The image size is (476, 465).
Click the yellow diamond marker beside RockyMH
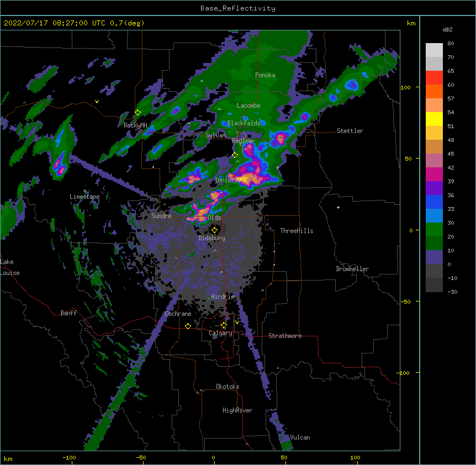(x=137, y=113)
